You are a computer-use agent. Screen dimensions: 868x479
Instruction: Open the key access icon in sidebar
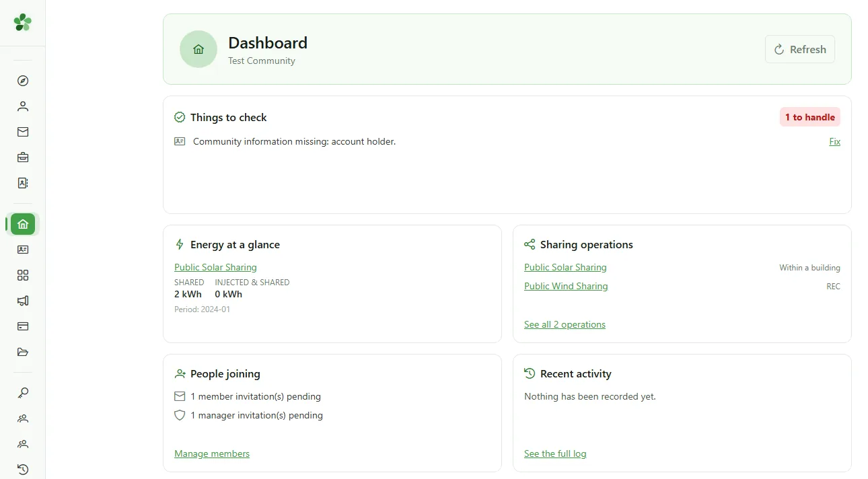[23, 393]
